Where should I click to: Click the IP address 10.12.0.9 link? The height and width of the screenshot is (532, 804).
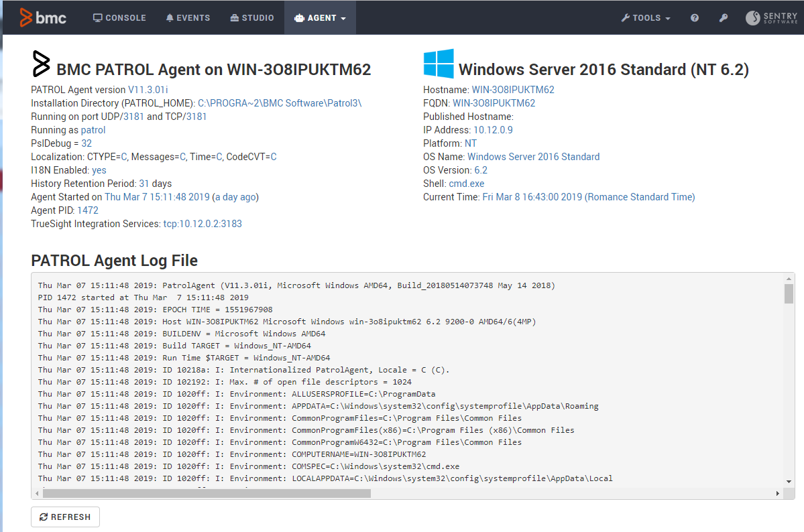coord(493,130)
